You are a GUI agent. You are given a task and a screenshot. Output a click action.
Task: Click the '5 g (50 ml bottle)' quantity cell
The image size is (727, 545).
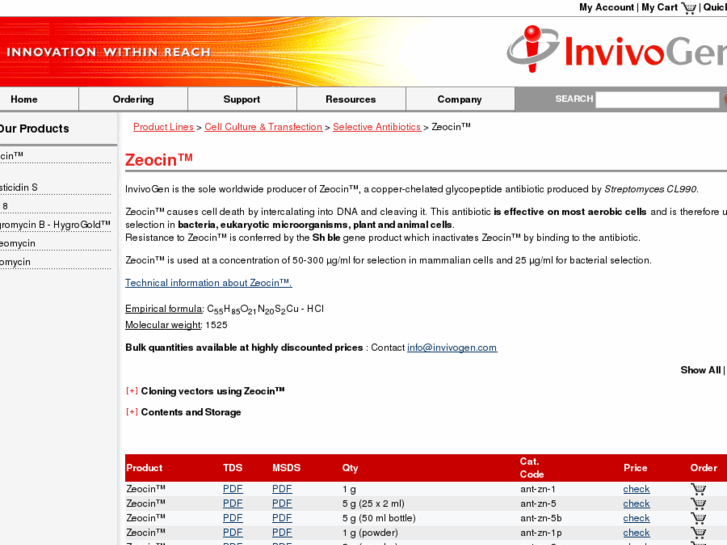[x=379, y=518]
